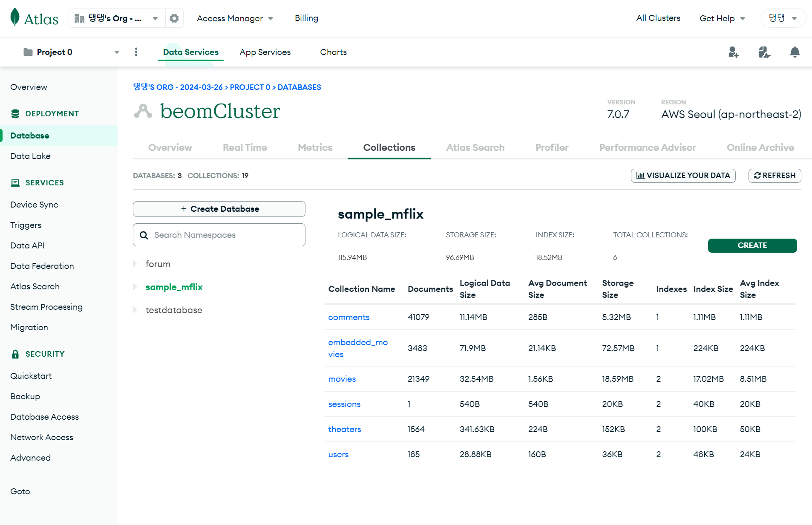Click Create Database button
Screen dimensions: 812x525
tap(219, 209)
